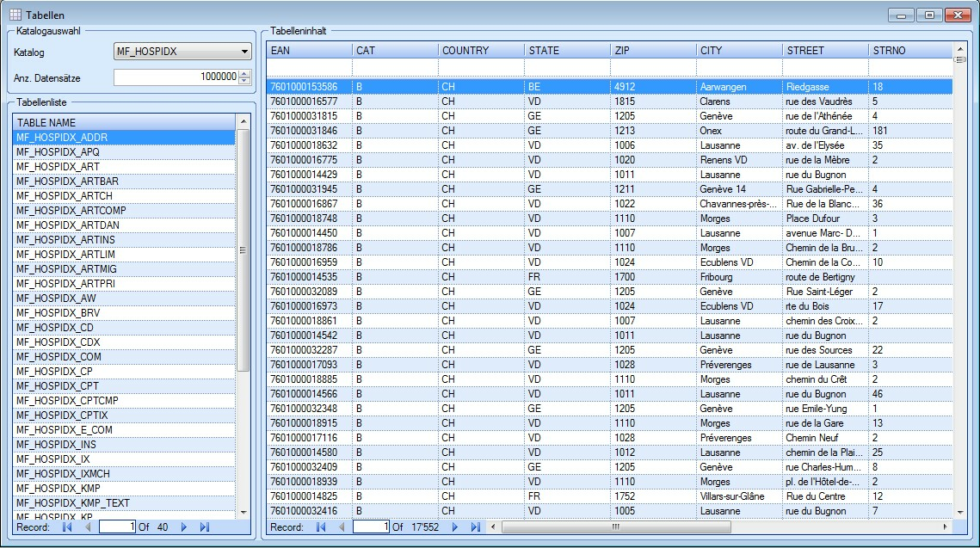Sort by the CITY column header
The width and height of the screenshot is (980, 548).
point(738,51)
